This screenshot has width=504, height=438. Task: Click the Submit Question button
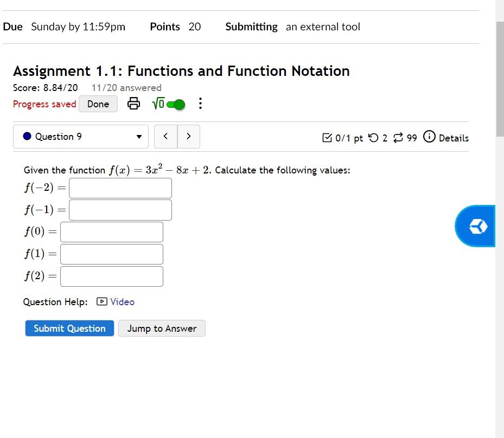(x=69, y=328)
